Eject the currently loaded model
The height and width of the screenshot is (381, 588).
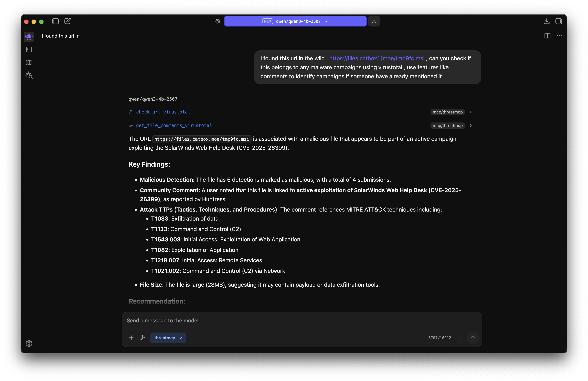pos(374,21)
